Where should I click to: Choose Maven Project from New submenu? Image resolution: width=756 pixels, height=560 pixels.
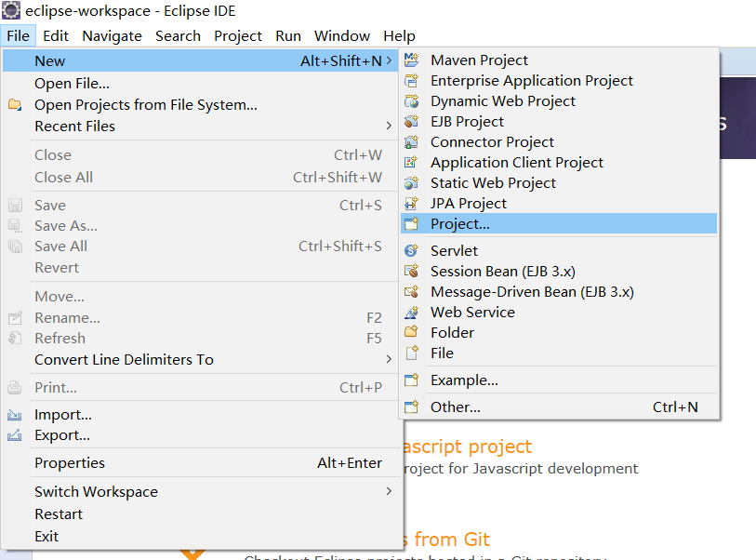(559, 60)
